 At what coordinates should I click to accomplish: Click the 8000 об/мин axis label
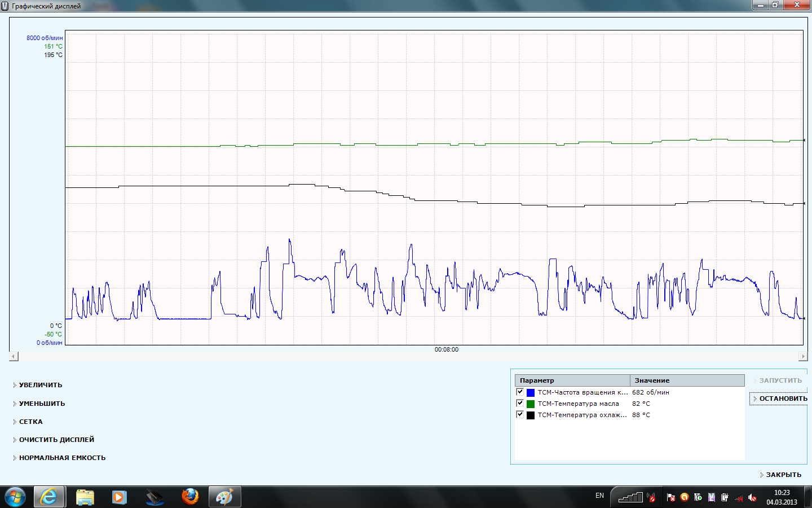[x=45, y=38]
